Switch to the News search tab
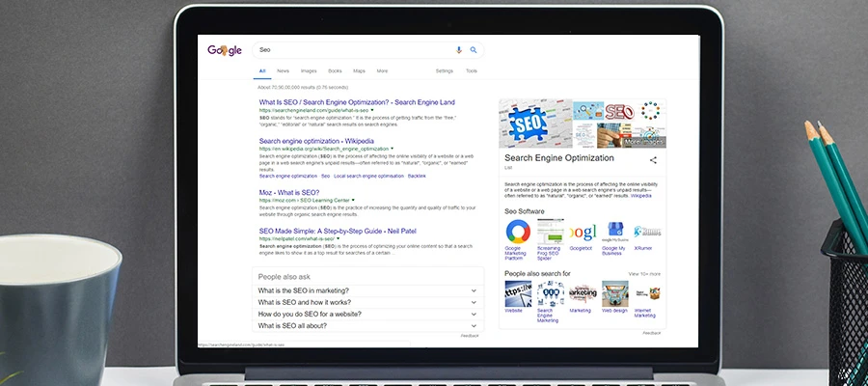This screenshot has height=386, width=868. pyautogui.click(x=284, y=70)
